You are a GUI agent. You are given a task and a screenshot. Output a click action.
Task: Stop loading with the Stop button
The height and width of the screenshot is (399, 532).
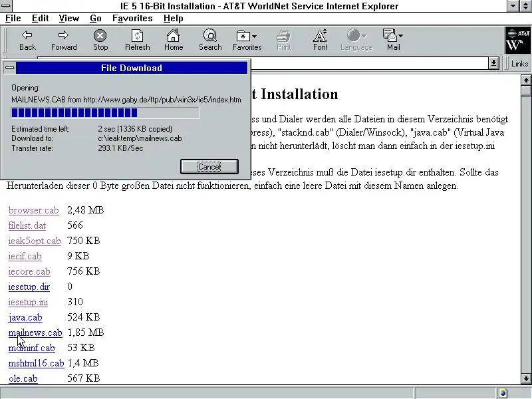click(x=100, y=40)
